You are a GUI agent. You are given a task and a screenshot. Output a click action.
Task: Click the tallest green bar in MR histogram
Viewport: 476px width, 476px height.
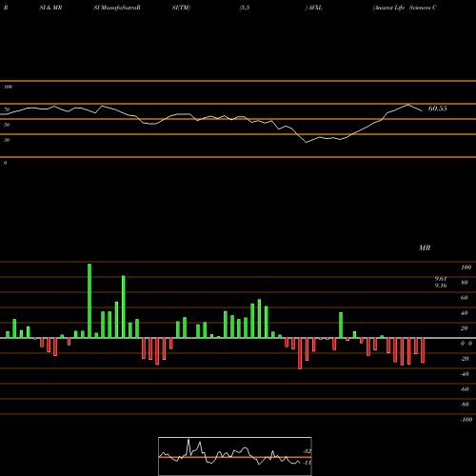(89, 301)
